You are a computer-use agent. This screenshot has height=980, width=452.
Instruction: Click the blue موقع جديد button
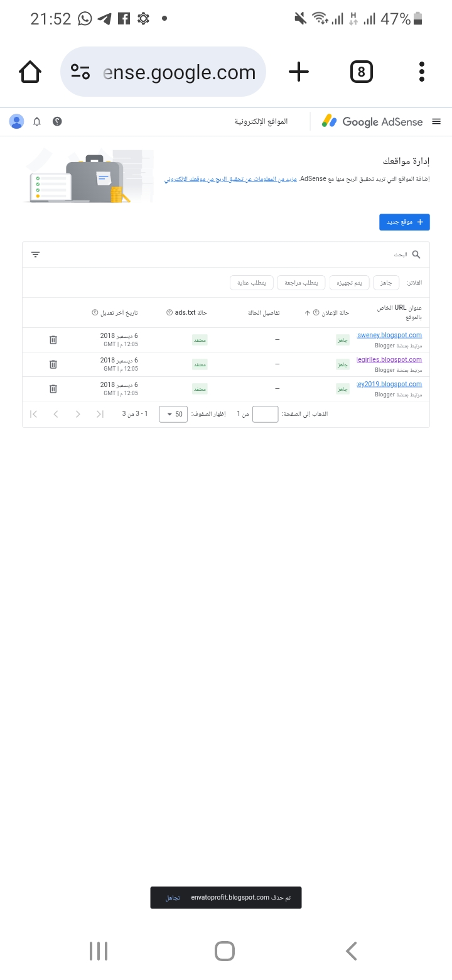tap(404, 222)
